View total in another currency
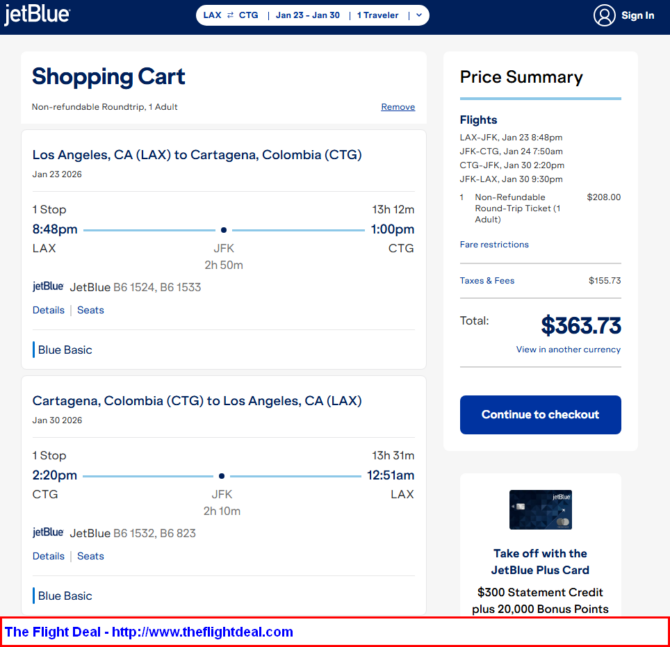The width and height of the screenshot is (670, 647). coord(568,350)
